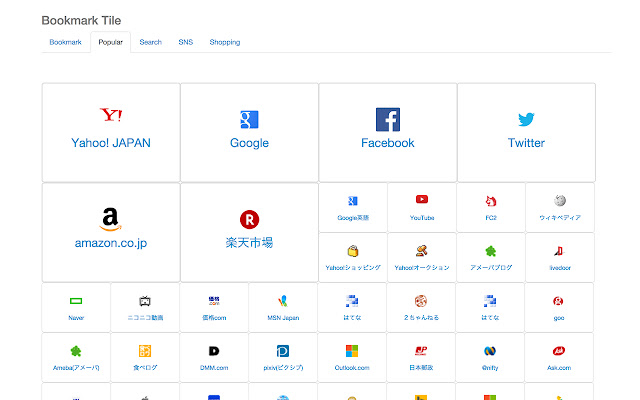Open the 日本郵政 tile
The height and width of the screenshot is (400, 640).
coord(421,358)
